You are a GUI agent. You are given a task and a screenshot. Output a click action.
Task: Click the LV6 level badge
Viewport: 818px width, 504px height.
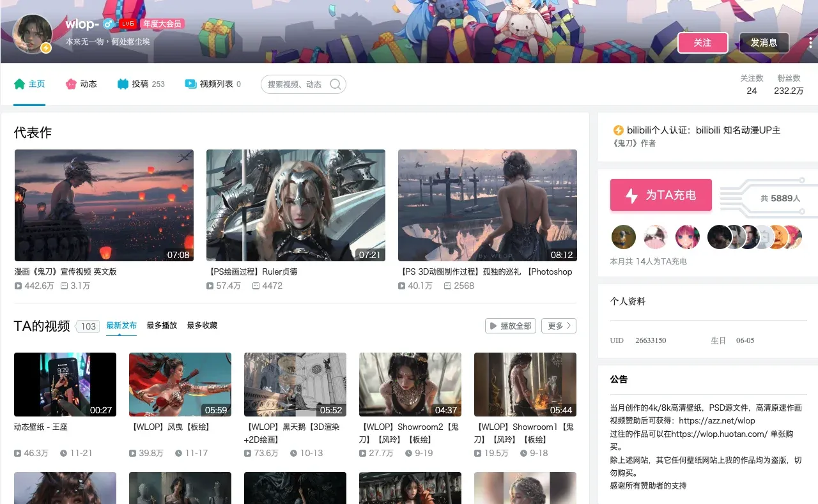128,24
